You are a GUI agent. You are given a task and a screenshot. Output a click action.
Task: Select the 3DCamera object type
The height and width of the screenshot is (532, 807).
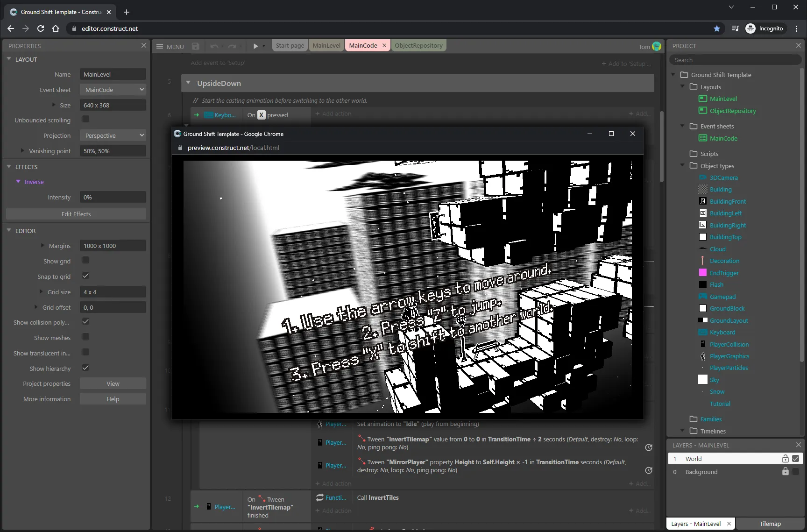[724, 177]
